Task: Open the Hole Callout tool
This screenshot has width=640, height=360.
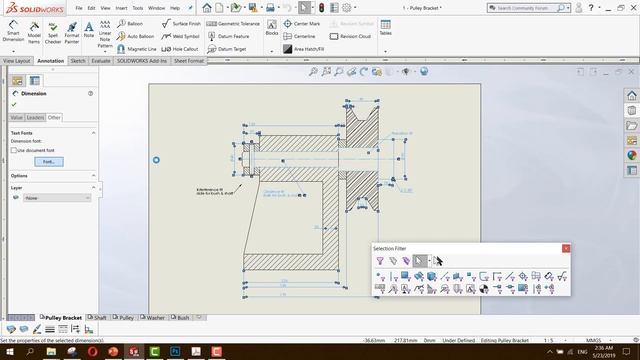Action: [180, 49]
